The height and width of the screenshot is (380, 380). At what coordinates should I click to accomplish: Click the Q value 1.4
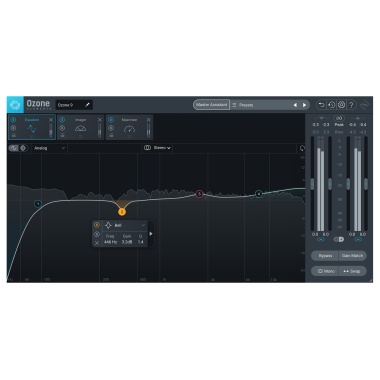point(141,242)
